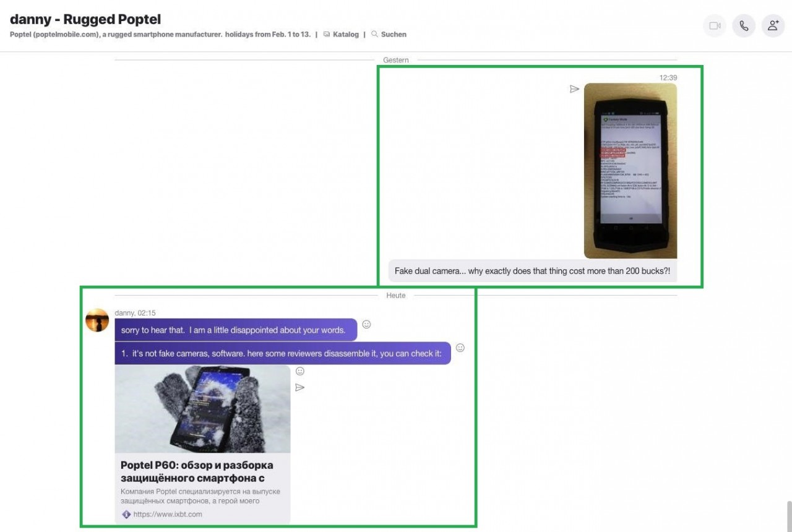Open the Poptel P60 preview image

point(202,409)
